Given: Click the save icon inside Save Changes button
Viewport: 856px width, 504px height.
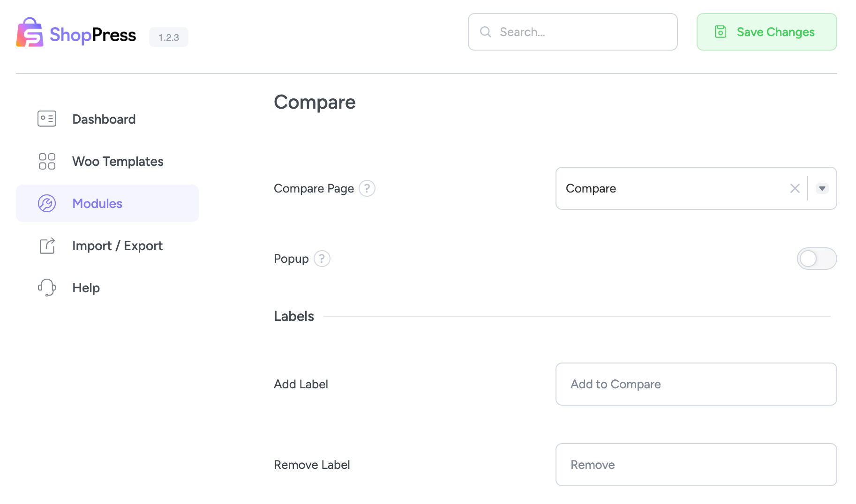Looking at the screenshot, I should pos(720,32).
